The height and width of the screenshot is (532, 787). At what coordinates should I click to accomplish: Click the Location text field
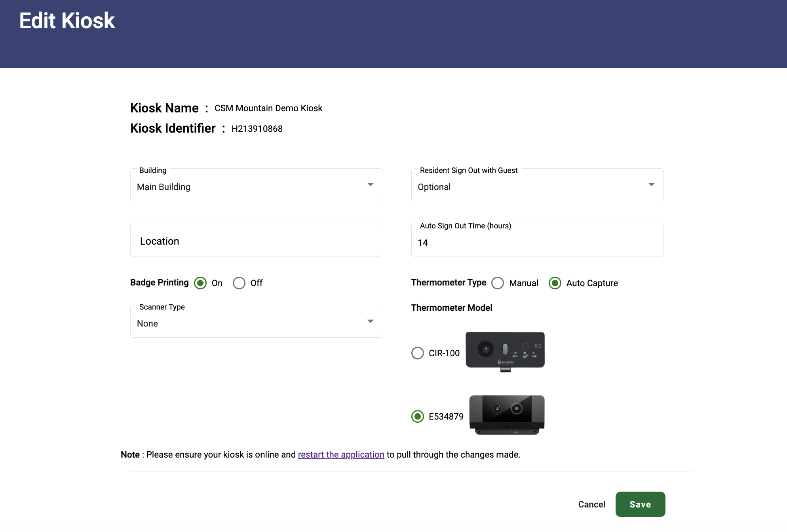(x=256, y=240)
